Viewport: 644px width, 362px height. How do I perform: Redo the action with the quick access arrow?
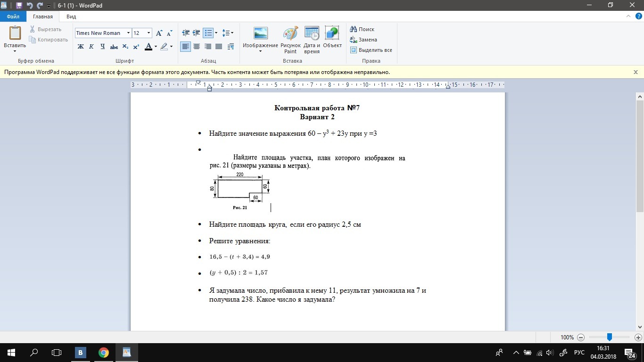pos(40,6)
